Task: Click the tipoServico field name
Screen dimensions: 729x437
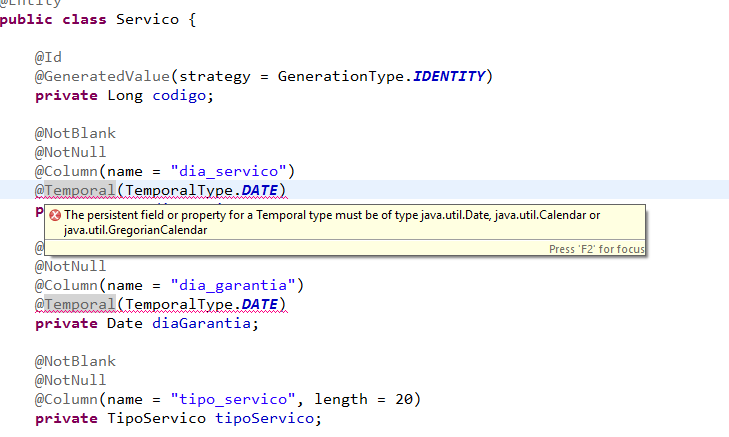Action: 264,418
